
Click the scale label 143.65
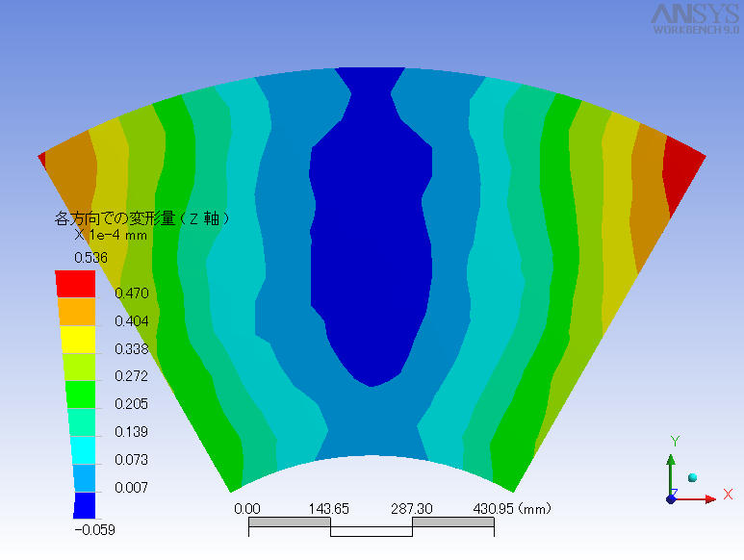click(x=329, y=509)
